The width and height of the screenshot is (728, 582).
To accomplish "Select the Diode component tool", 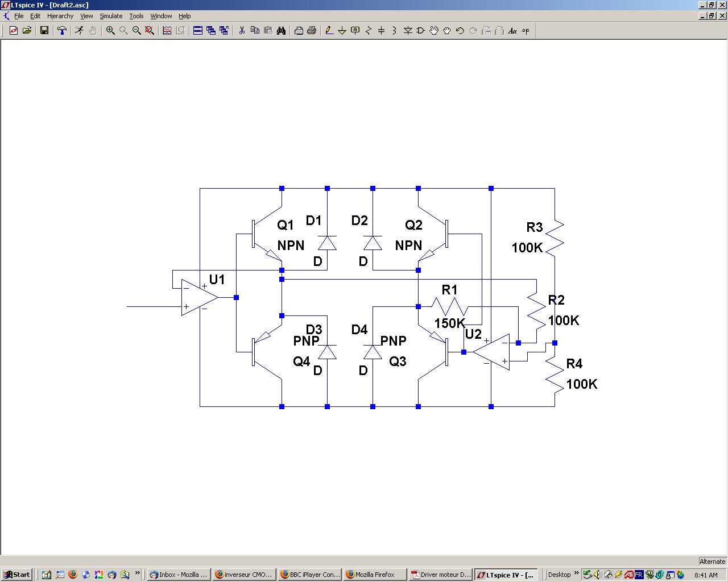I will tap(408, 31).
